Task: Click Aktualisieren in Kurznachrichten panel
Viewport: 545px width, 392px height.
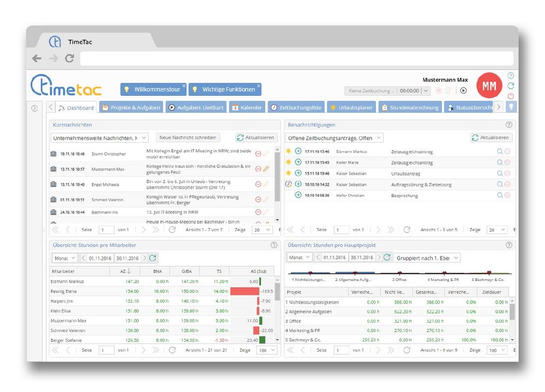Action: [257, 138]
